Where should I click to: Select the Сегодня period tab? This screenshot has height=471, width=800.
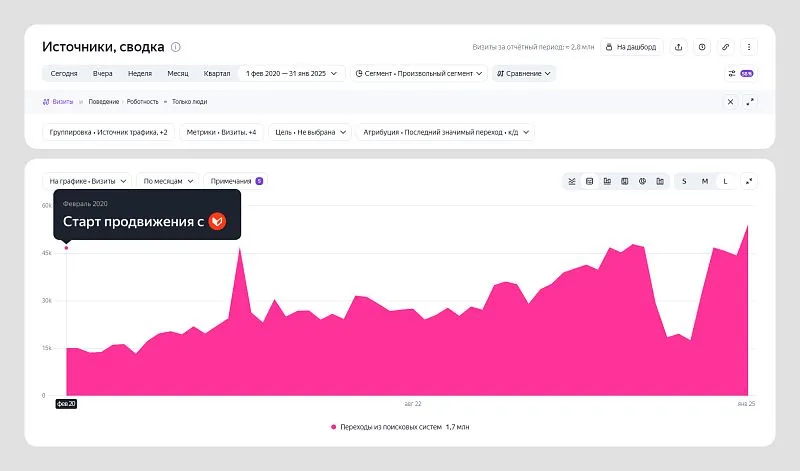click(x=64, y=73)
